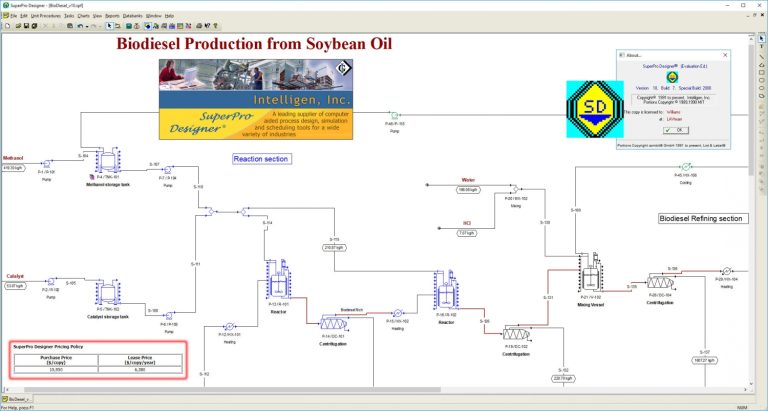Save the flowsheet using the floppy disk icon

[26, 25]
